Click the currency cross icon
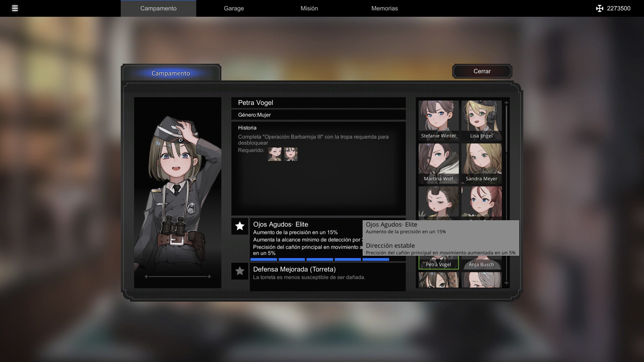This screenshot has height=362, width=644. click(599, 8)
